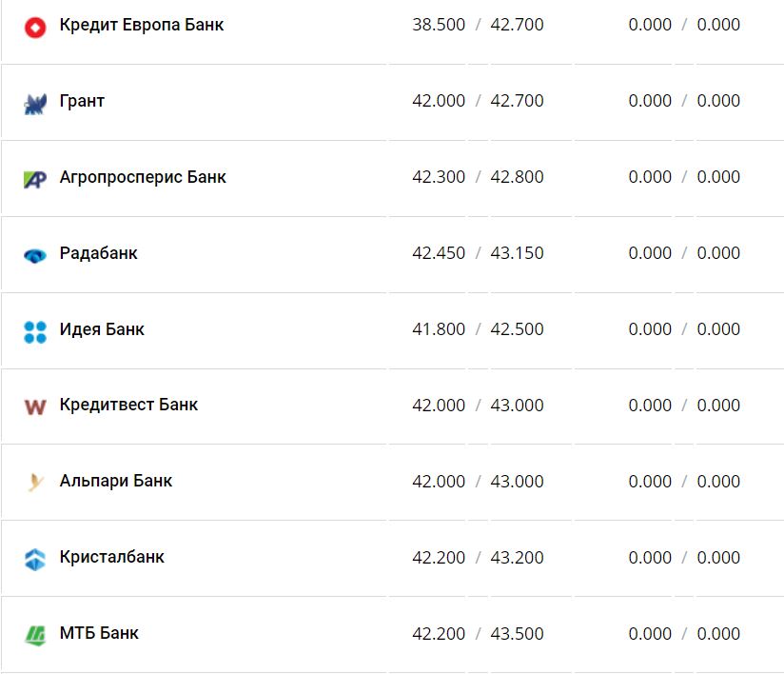This screenshot has height=674, width=784.
Task: Click the Агропросперис Банк logo icon
Action: tap(35, 179)
